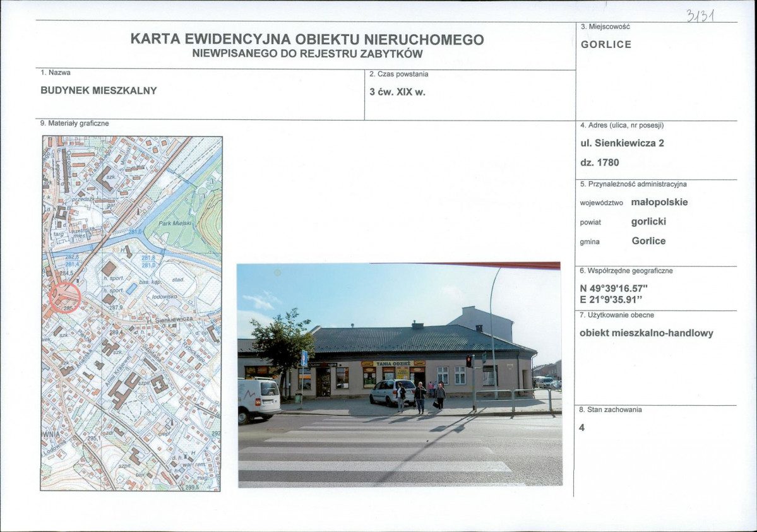Click the label 'województwo'
This screenshot has width=757, height=532.
coord(602,203)
